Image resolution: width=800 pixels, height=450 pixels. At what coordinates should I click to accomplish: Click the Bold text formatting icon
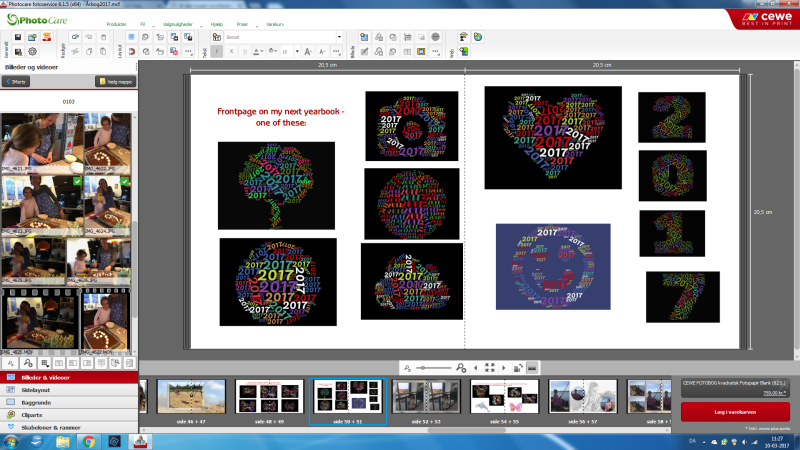(217, 51)
